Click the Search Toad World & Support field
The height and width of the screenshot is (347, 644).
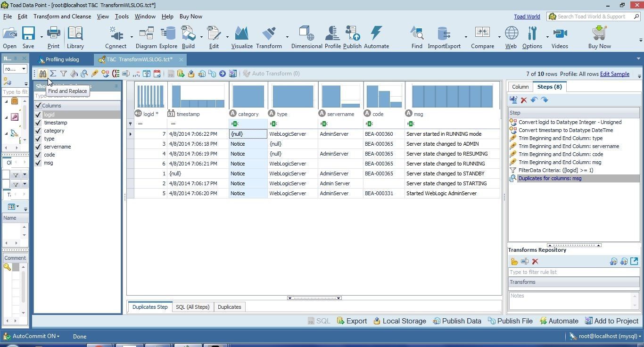594,17
